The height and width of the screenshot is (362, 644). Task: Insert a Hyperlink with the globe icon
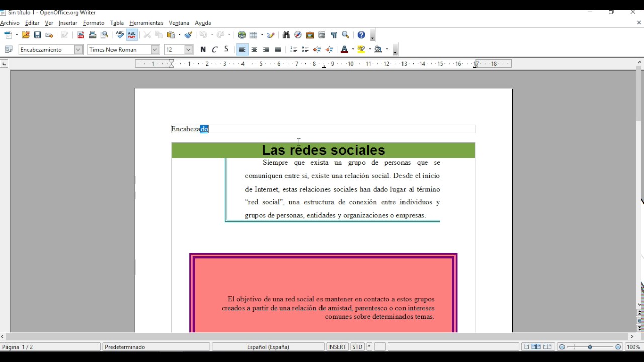[x=242, y=35]
